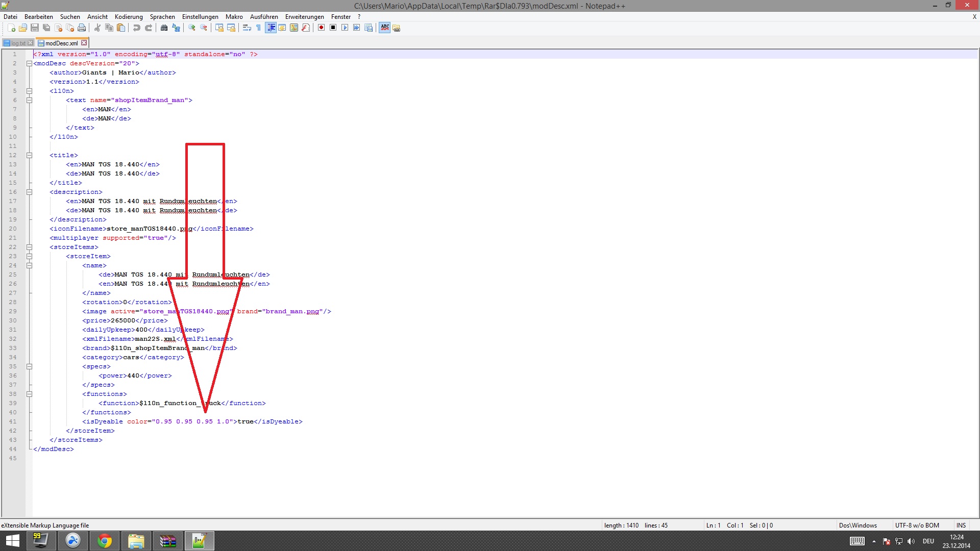
Task: Click the Dos\Windows line ending field
Action: [857, 525]
